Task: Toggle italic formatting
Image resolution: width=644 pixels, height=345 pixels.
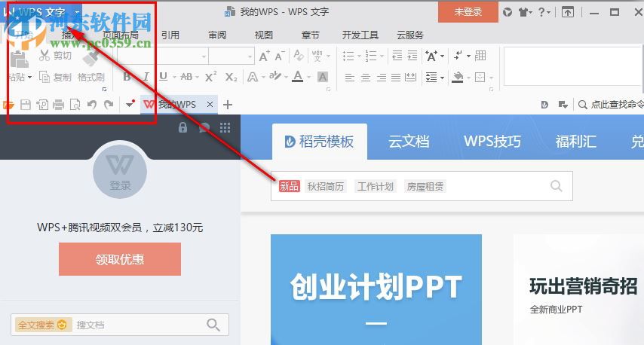Action: click(146, 77)
